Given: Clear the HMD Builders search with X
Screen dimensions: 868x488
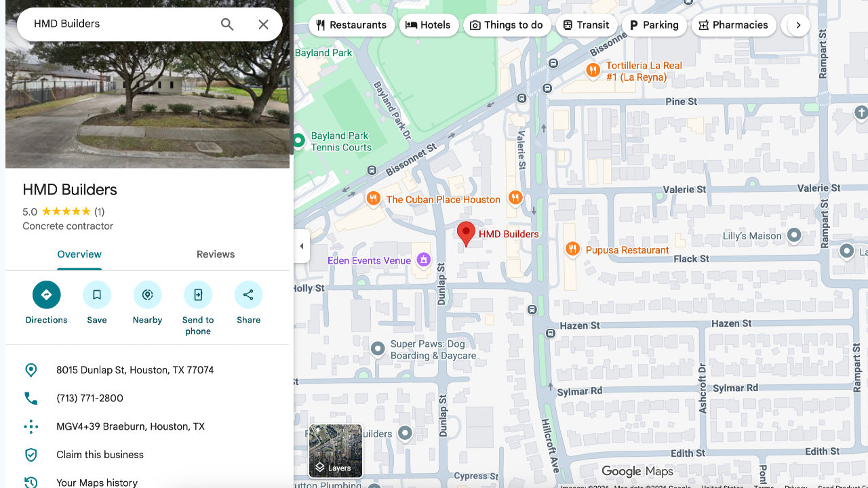Looking at the screenshot, I should point(264,24).
